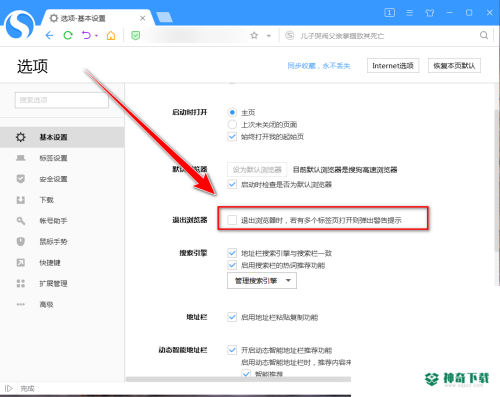
Task: Enable the exit browser warning checkbox
Action: (232, 220)
